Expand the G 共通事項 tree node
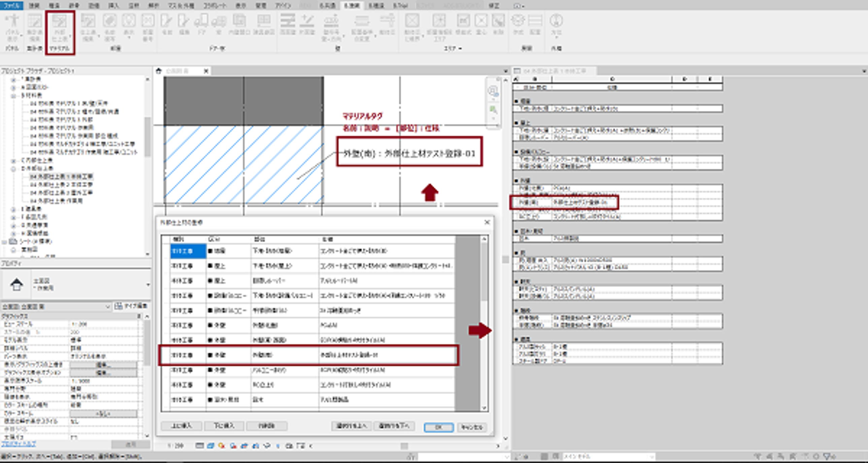Viewport: 868px width, 463px height. pos(13,225)
